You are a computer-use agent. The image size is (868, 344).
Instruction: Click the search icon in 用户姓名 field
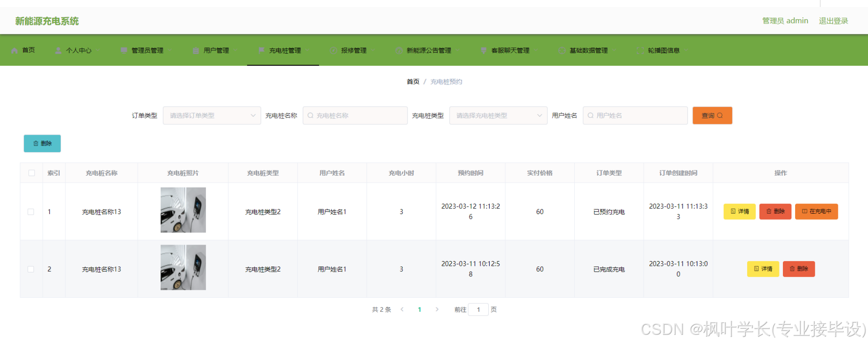pyautogui.click(x=590, y=116)
